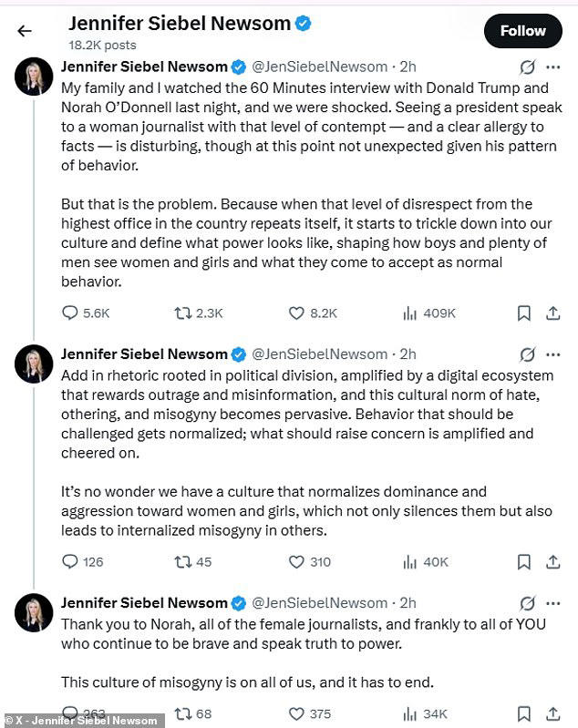View analytics showing 40K views
This screenshot has width=578, height=728.
click(410, 561)
